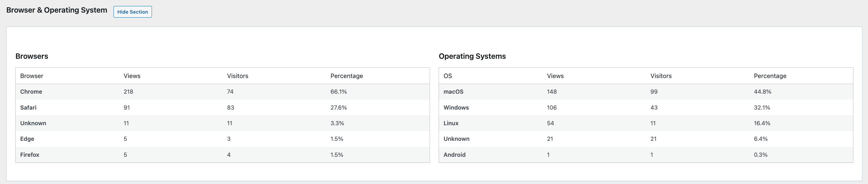
Task: Click the Browser & Operating System heading
Action: point(57,10)
